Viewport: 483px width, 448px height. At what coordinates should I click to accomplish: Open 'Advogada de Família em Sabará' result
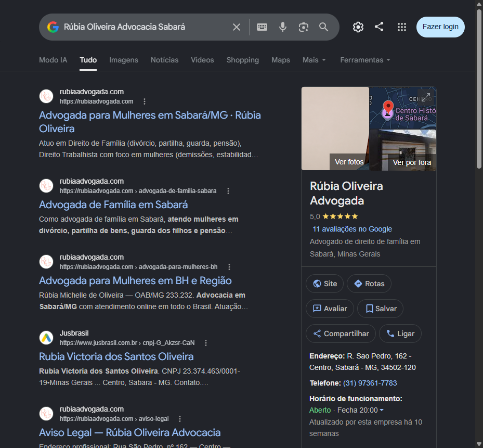pos(113,204)
